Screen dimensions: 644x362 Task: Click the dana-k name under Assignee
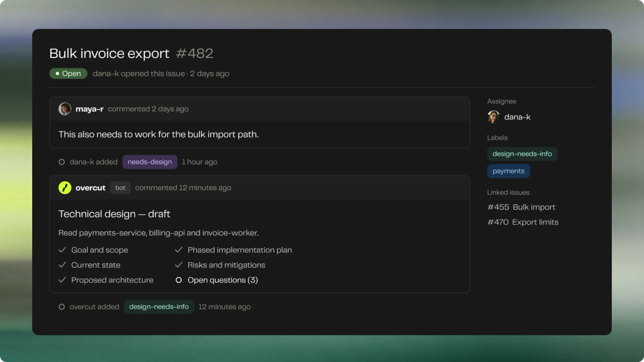pyautogui.click(x=517, y=117)
